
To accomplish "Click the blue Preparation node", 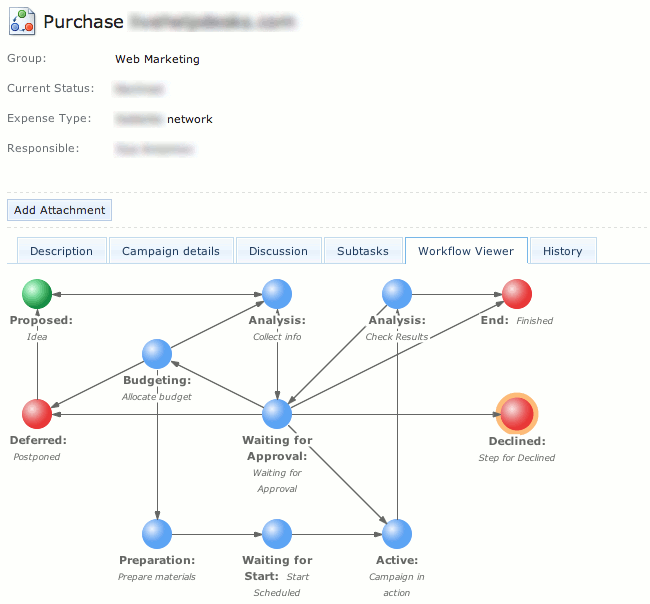I will point(157,534).
